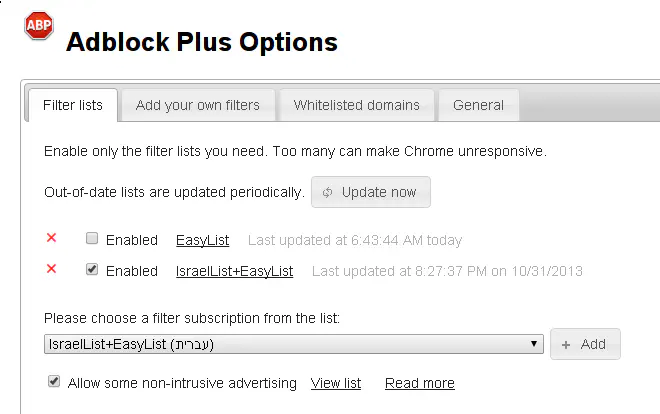Image resolution: width=660 pixels, height=414 pixels.
Task: Click EasyList's Last updated timestamp text
Action: click(355, 240)
